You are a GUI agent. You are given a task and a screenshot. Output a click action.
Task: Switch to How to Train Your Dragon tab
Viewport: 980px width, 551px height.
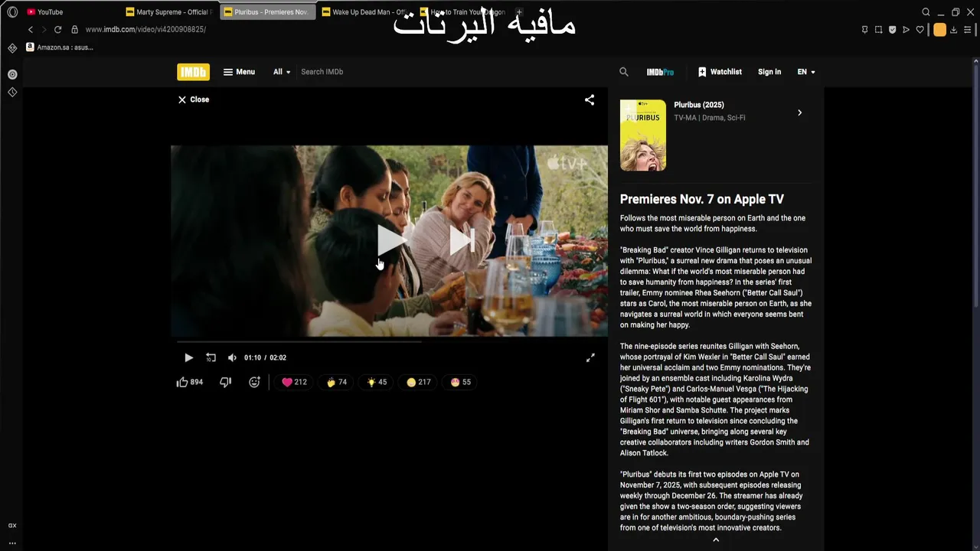462,12
